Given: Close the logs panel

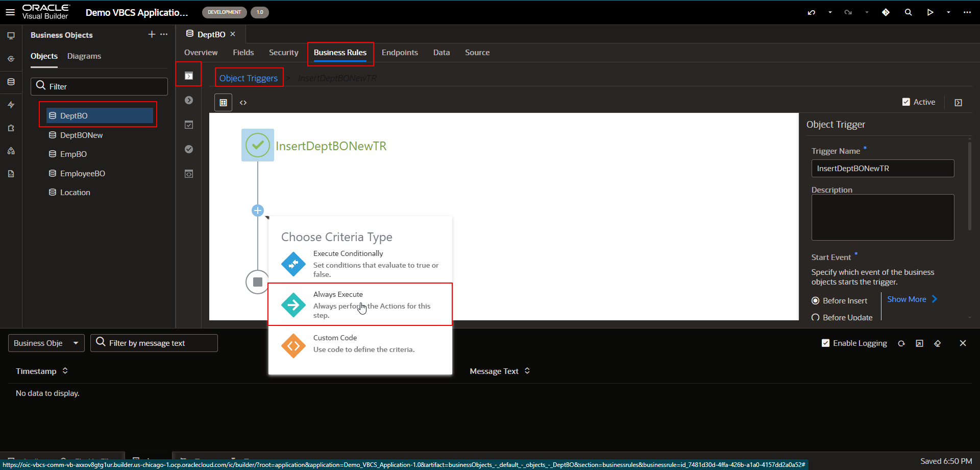Looking at the screenshot, I should (x=963, y=343).
